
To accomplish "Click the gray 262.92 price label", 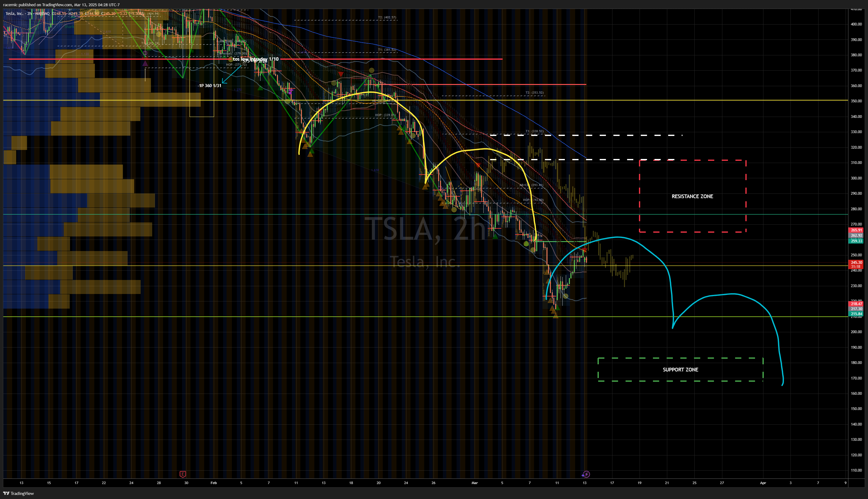I will point(856,236).
